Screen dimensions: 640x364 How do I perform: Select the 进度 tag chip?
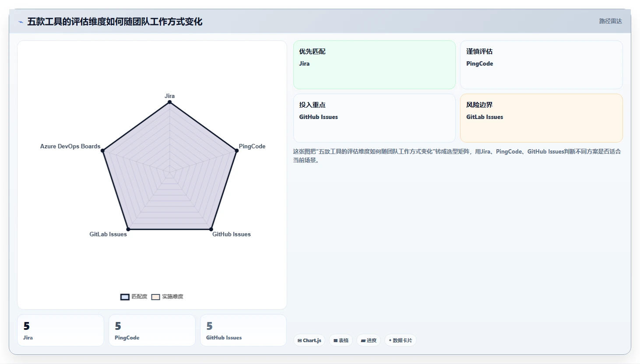tap(369, 340)
